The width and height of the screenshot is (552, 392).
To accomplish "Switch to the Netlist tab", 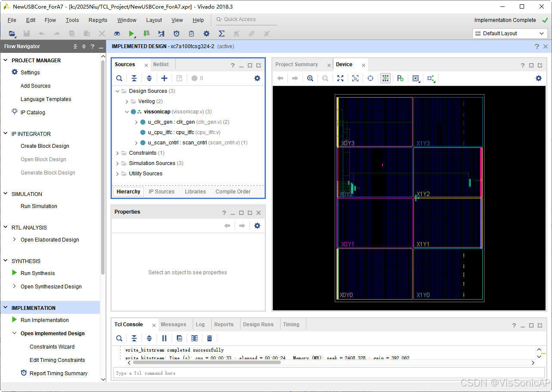I will (x=161, y=64).
